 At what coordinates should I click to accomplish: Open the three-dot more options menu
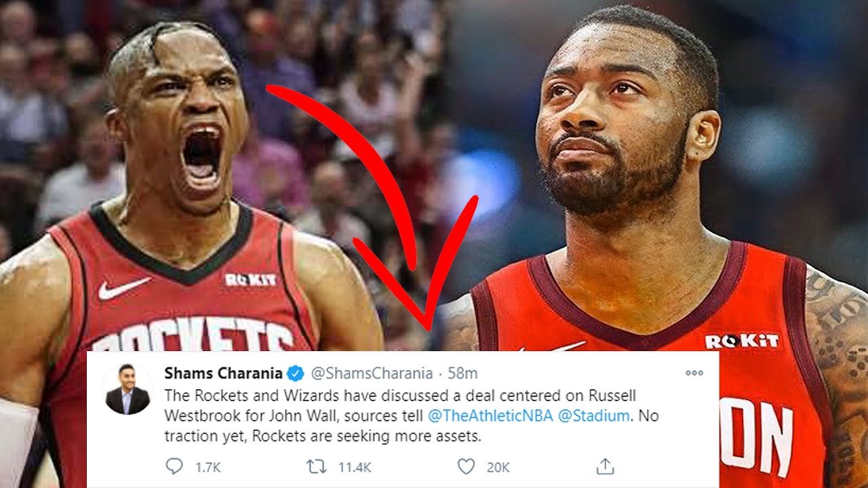(x=694, y=373)
